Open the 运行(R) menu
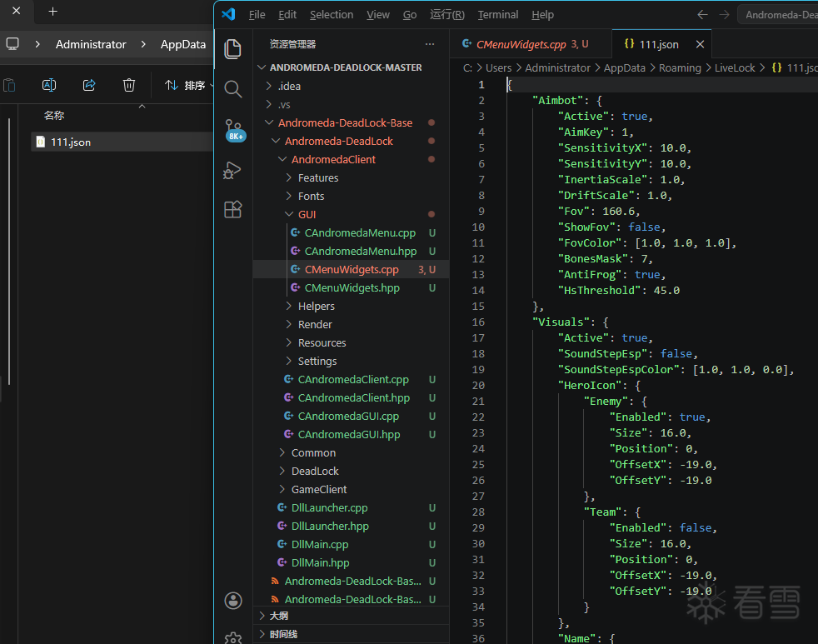Image resolution: width=818 pixels, height=644 pixels. click(x=447, y=15)
